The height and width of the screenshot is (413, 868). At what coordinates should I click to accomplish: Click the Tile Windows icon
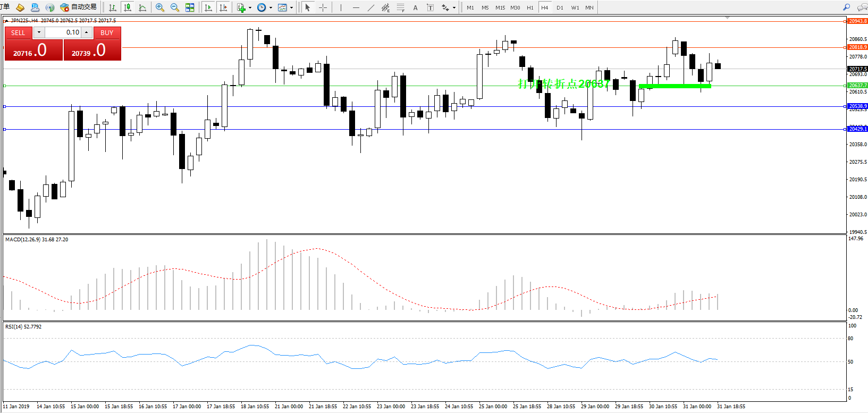click(x=190, y=7)
